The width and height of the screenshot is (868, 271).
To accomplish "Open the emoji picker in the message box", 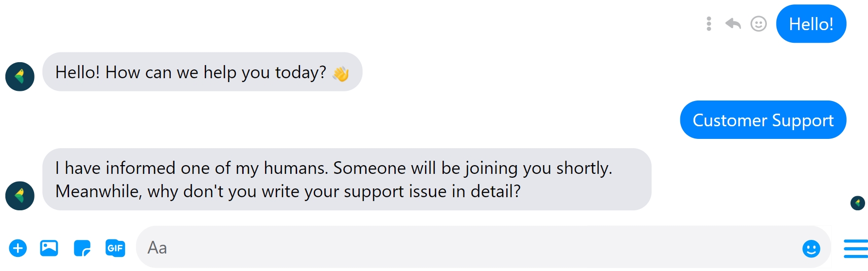I will click(x=811, y=249).
